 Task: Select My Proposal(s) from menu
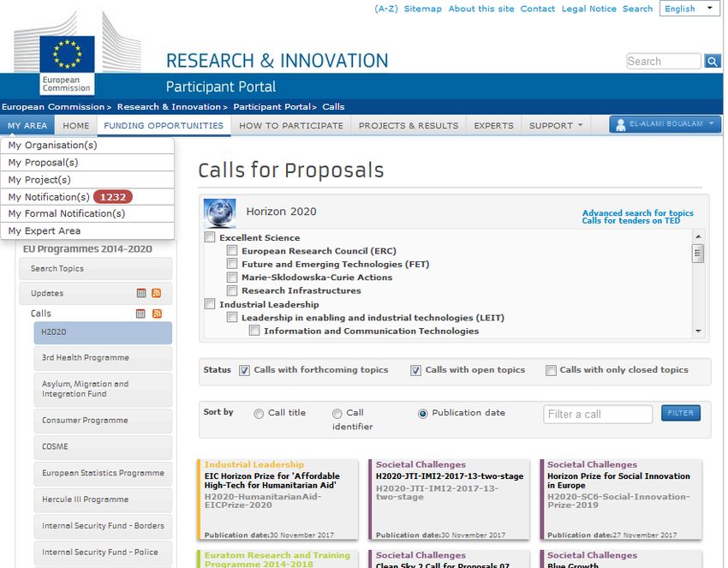point(87,163)
